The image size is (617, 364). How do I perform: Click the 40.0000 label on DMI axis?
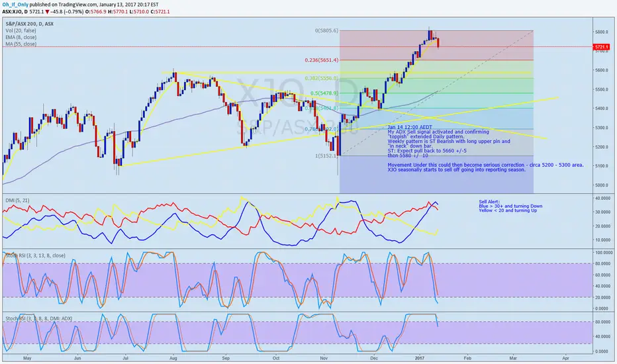pos(603,199)
